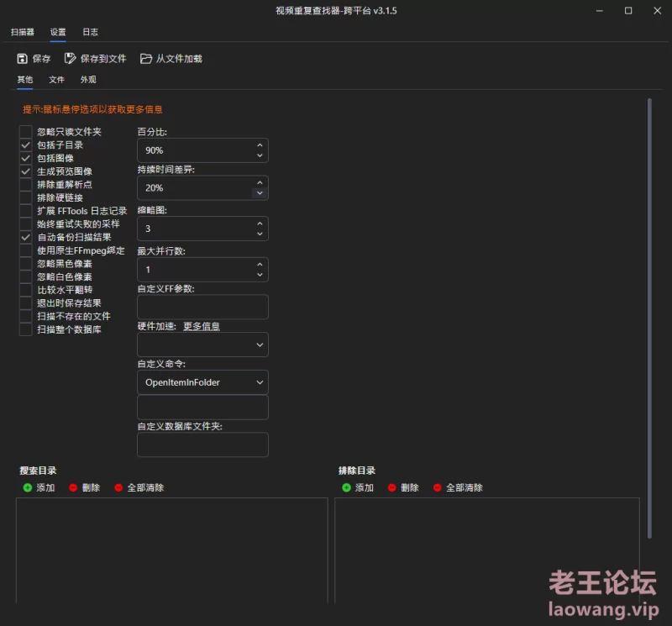Enable 忽略白色像素 checkbox
Image resolution: width=672 pixels, height=626 pixels.
(26, 276)
